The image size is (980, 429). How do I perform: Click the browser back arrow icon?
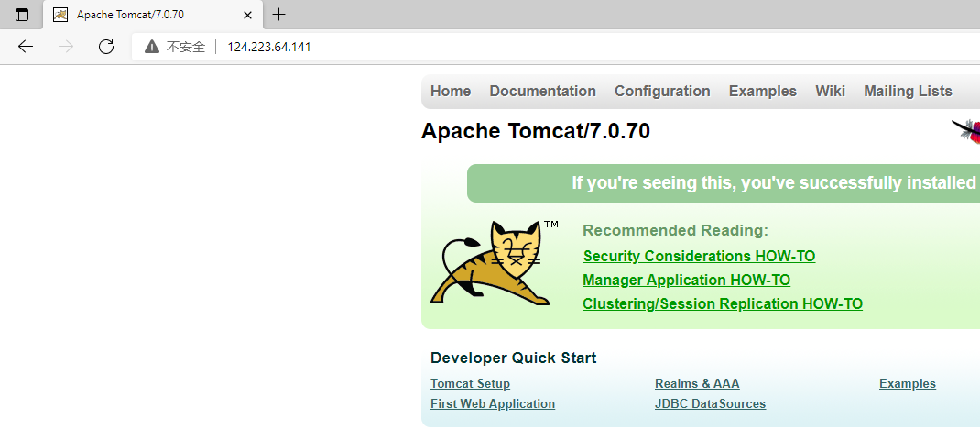[x=26, y=47]
